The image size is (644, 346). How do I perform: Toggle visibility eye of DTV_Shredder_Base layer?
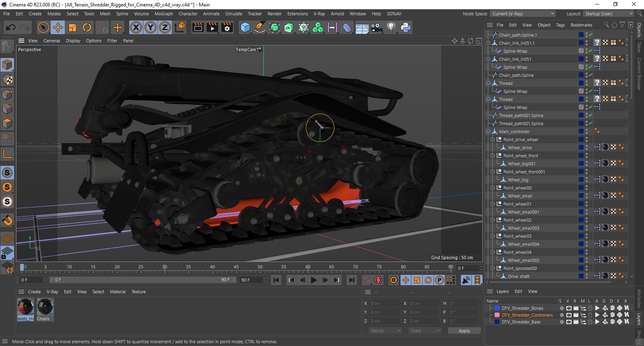pyautogui.click(x=568, y=322)
